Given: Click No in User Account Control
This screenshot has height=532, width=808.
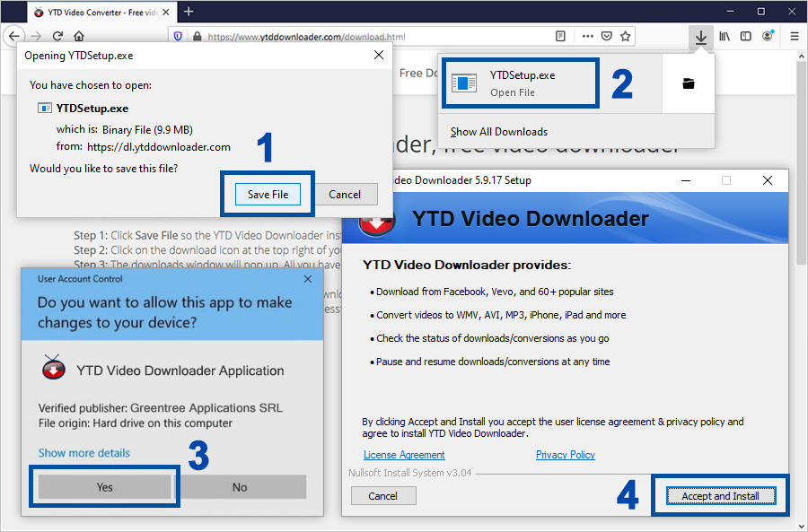Looking at the screenshot, I should 240,487.
